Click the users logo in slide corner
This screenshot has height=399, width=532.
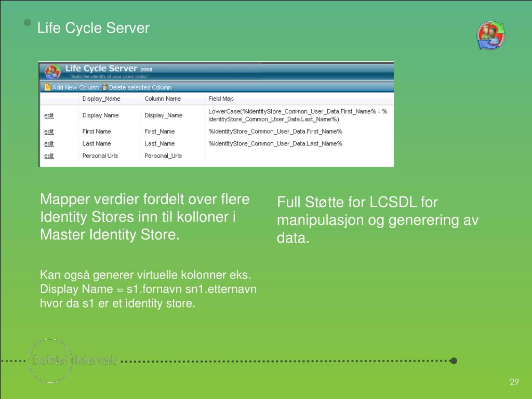[491, 35]
